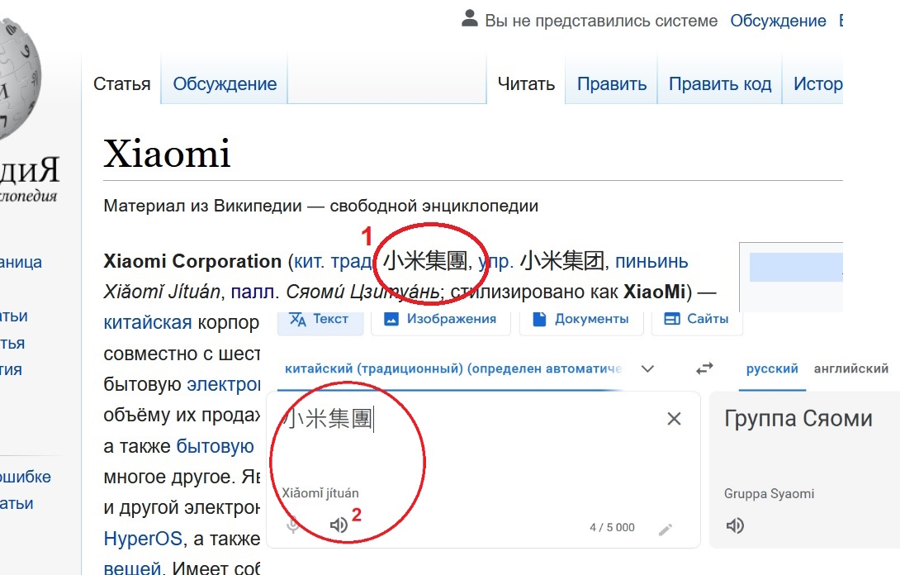Clear source text with X button

(674, 419)
